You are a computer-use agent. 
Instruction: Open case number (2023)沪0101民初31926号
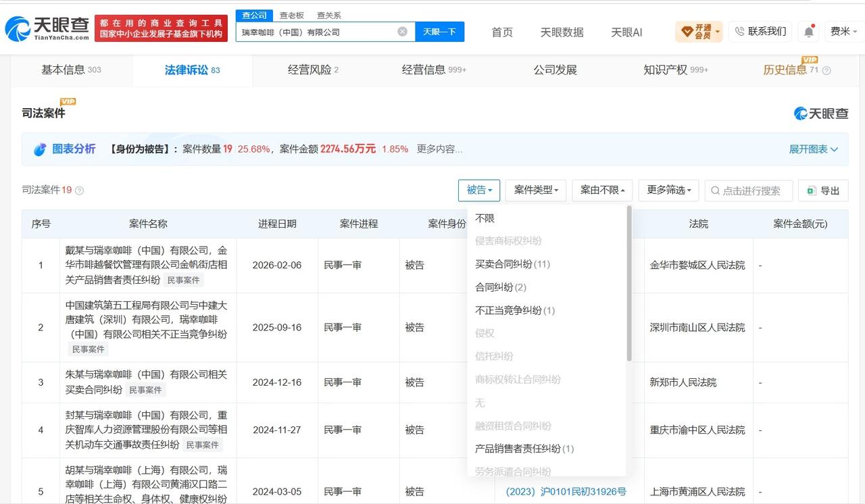click(x=566, y=492)
